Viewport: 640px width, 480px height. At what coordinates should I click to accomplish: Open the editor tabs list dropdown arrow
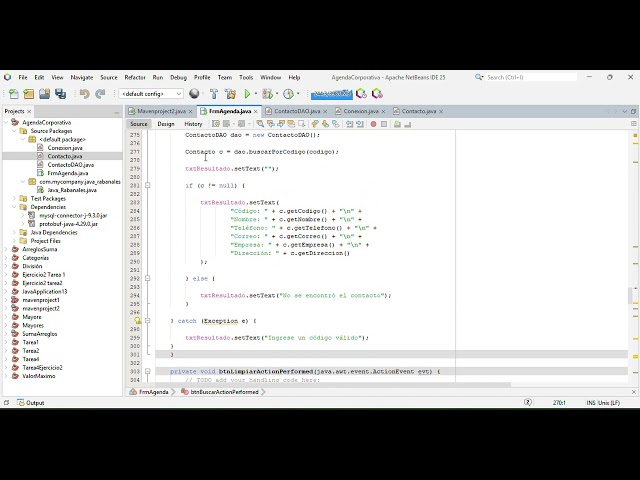pos(624,111)
